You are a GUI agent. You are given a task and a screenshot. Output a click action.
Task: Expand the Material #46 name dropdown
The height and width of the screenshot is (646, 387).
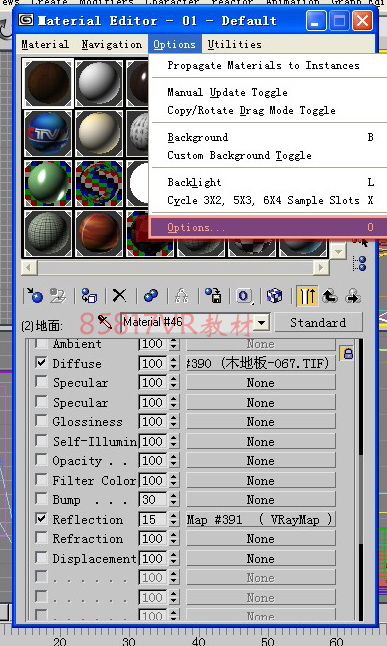[x=262, y=323]
